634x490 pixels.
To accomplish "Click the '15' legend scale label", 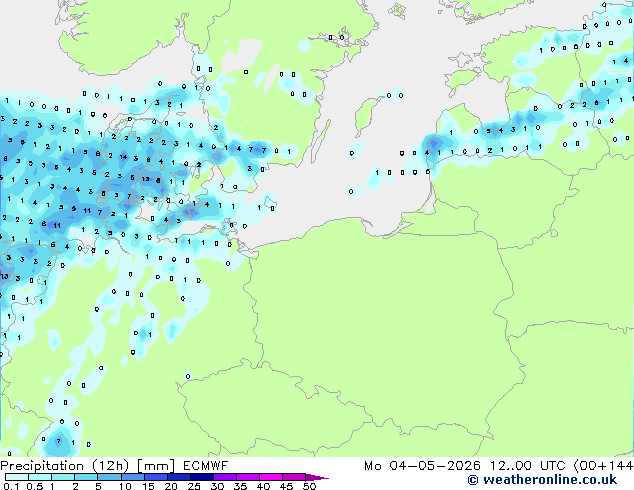I will (x=148, y=486).
